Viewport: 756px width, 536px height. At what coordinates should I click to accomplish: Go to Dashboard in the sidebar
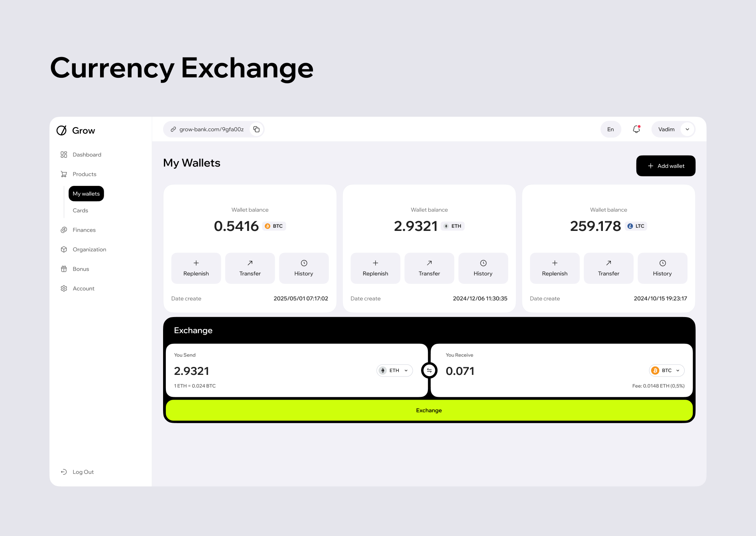click(x=87, y=155)
